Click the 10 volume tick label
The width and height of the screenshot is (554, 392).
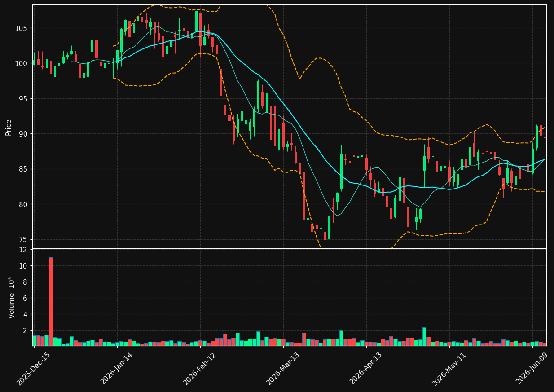pos(24,266)
